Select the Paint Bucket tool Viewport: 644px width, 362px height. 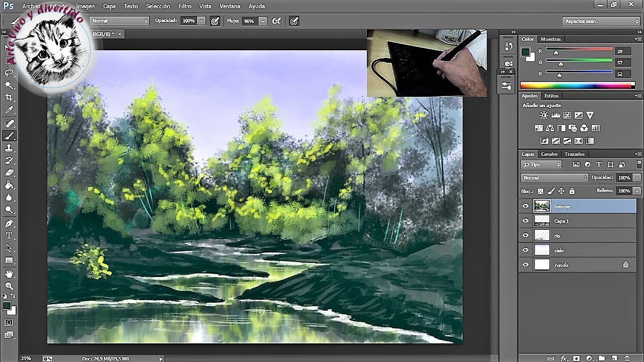click(x=9, y=186)
